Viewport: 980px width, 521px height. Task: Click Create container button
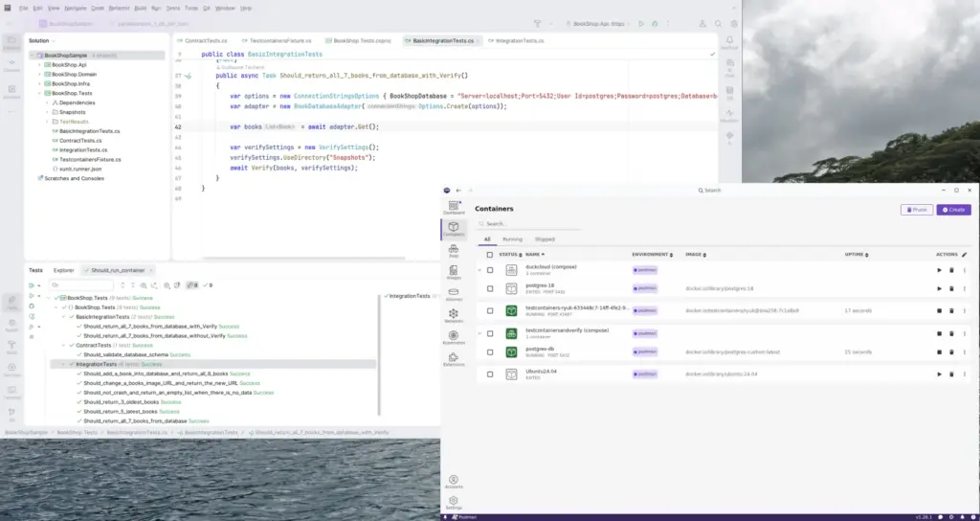[953, 210]
